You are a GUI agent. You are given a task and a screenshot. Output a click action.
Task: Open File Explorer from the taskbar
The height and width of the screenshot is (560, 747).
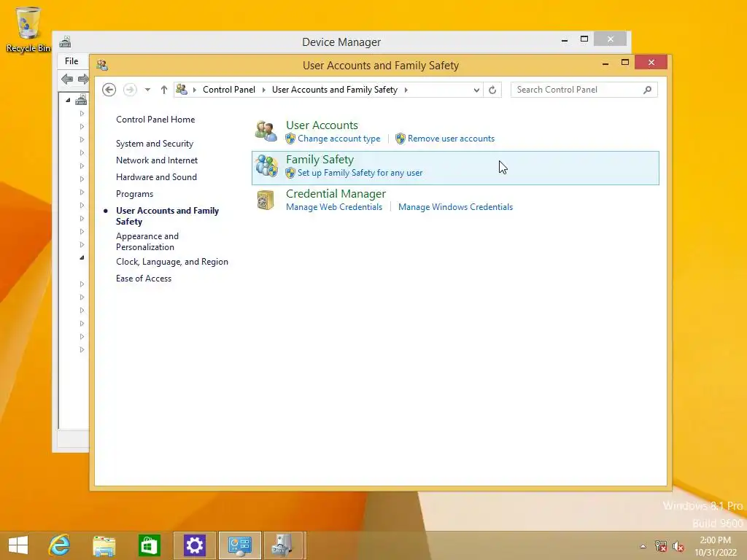104,545
